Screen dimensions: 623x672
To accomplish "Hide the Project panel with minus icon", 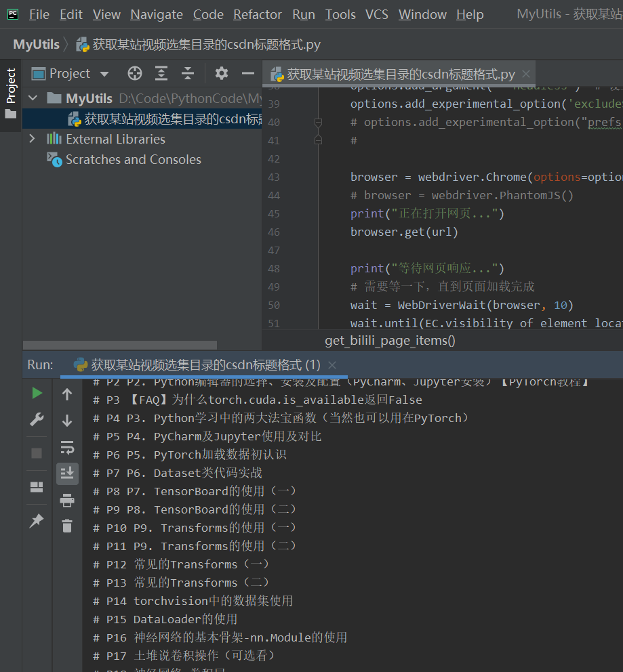I will coord(248,74).
